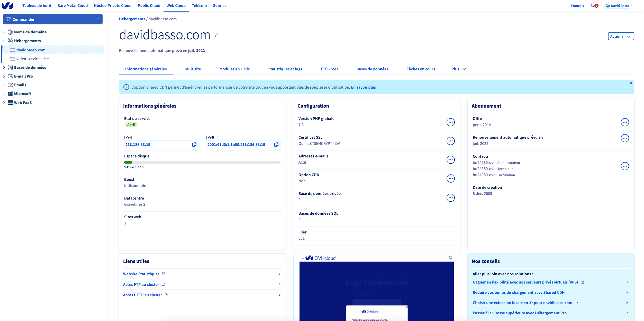Select video-services.site in sidebar
Image resolution: width=644 pixels, height=321 pixels.
(x=32, y=59)
